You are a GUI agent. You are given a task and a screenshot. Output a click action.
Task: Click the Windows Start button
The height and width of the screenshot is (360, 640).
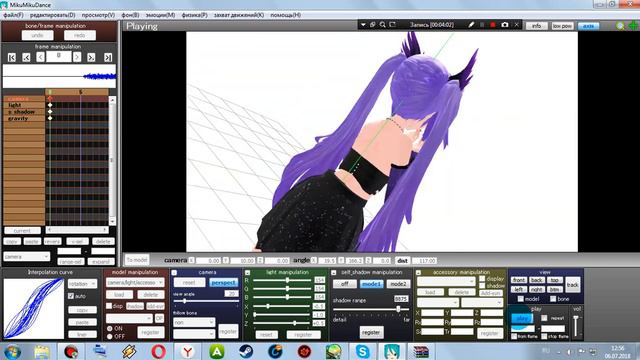point(13,352)
